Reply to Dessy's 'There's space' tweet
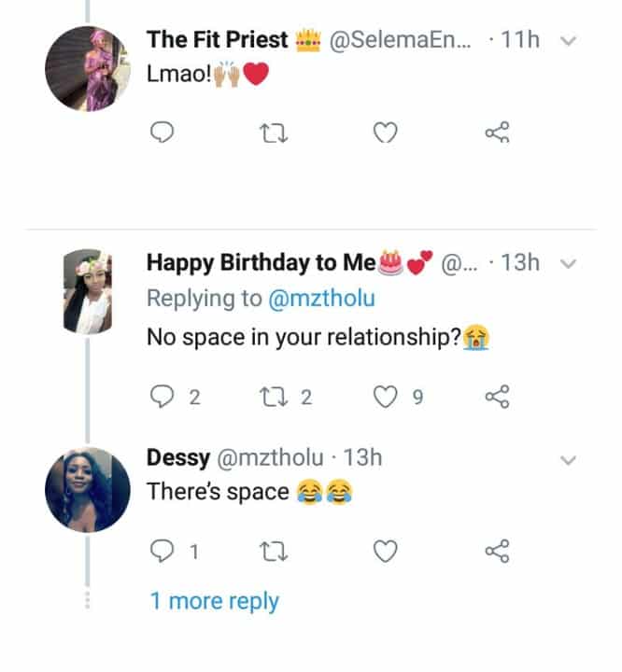Screen dimensions: 622x672 click(163, 553)
